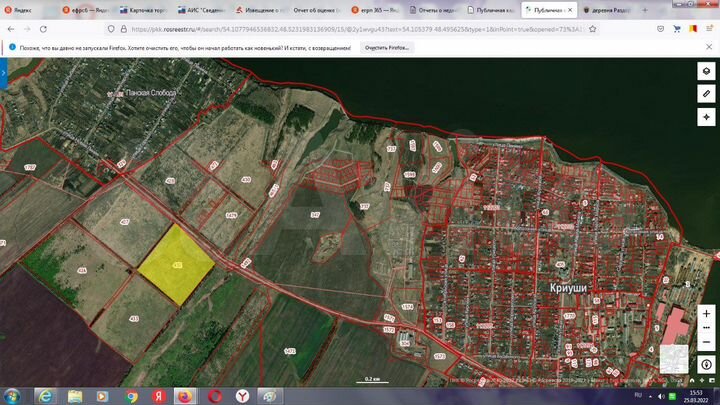Select the yellow highlighted land parcel
Image resolution: width=720 pixels, height=405 pixels.
point(175,265)
